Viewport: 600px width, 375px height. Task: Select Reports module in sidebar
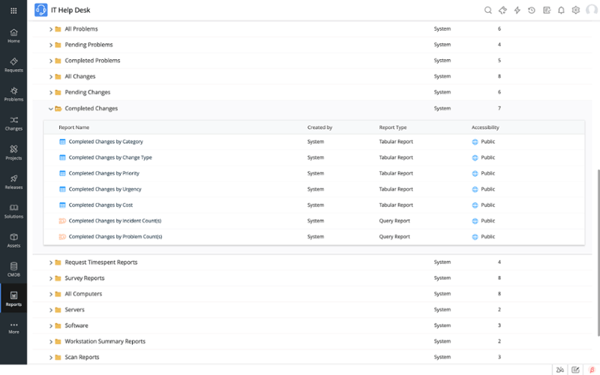tap(14, 299)
